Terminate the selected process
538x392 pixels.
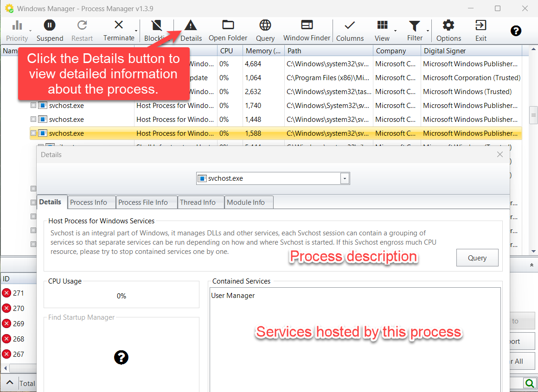pos(119,31)
